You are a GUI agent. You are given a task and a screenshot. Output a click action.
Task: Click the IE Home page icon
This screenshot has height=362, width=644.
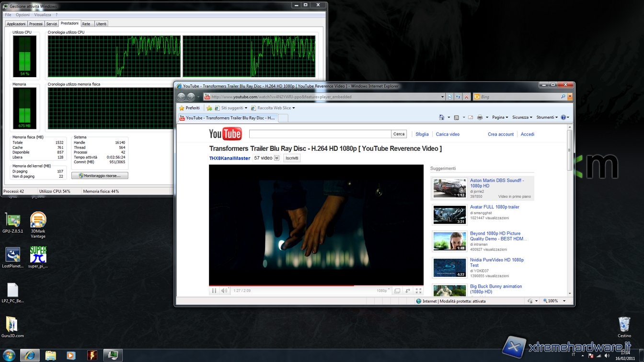click(x=441, y=117)
